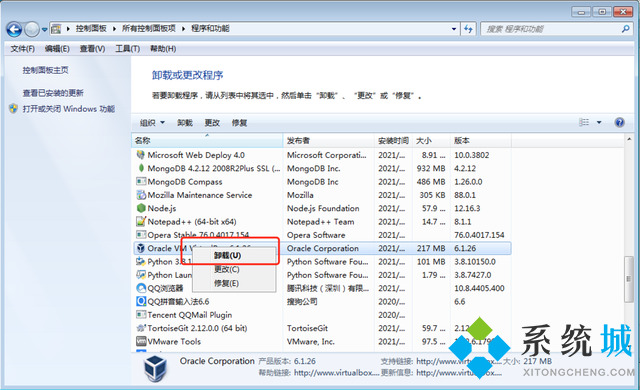The height and width of the screenshot is (390, 640).
Task: Select 修复(E) in the context menu
Action: coord(234,283)
